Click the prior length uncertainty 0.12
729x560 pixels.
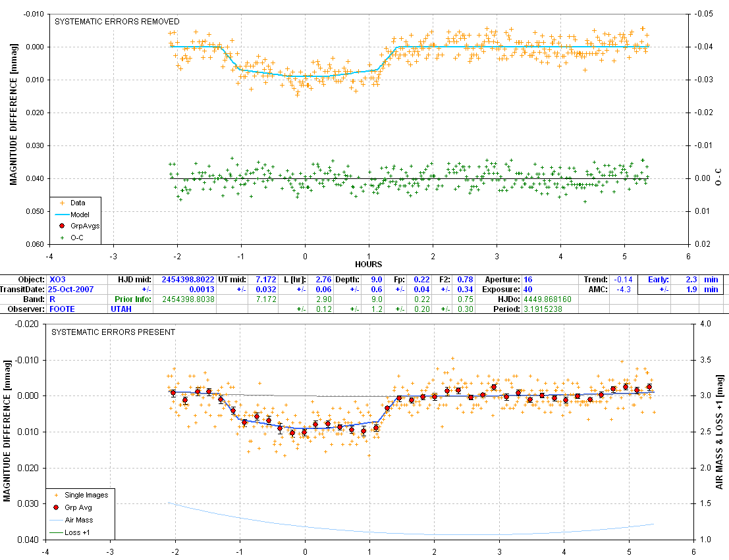(x=324, y=309)
